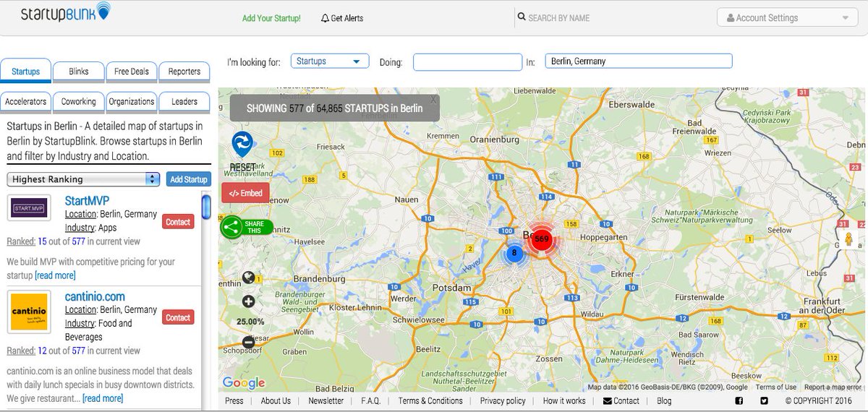Open the Twitter icon in footer
This screenshot has width=868, height=412.
(764, 401)
